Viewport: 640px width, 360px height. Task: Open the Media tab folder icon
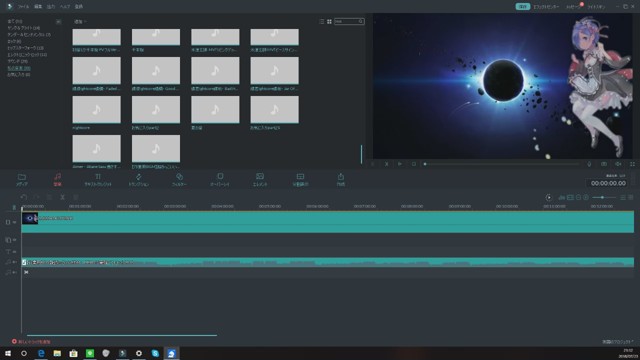(22, 177)
